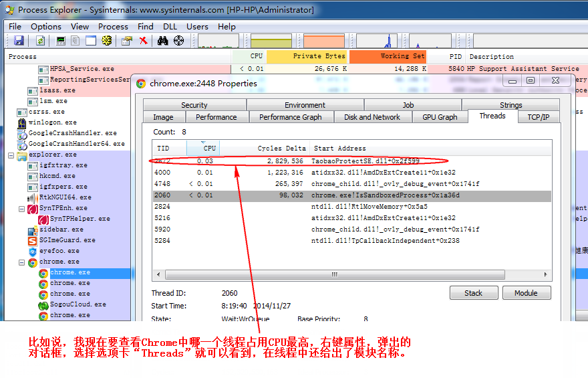Click the crosshair Find Window's Process icon
The image size is (588, 378).
click(179, 40)
